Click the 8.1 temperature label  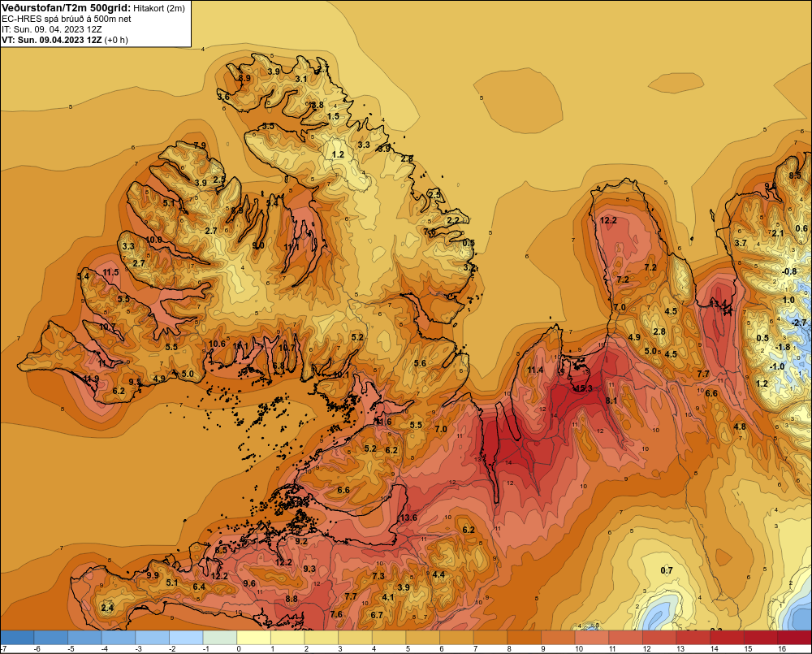tap(611, 401)
